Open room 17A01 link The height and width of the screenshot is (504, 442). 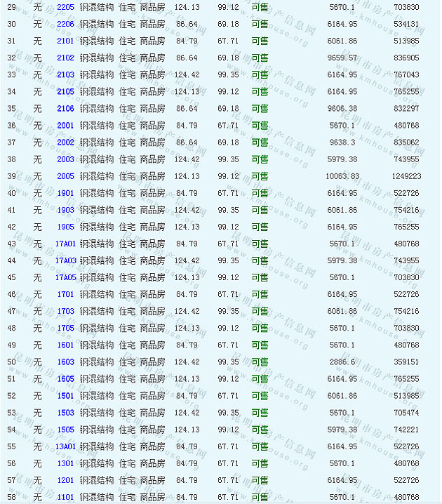[65, 244]
